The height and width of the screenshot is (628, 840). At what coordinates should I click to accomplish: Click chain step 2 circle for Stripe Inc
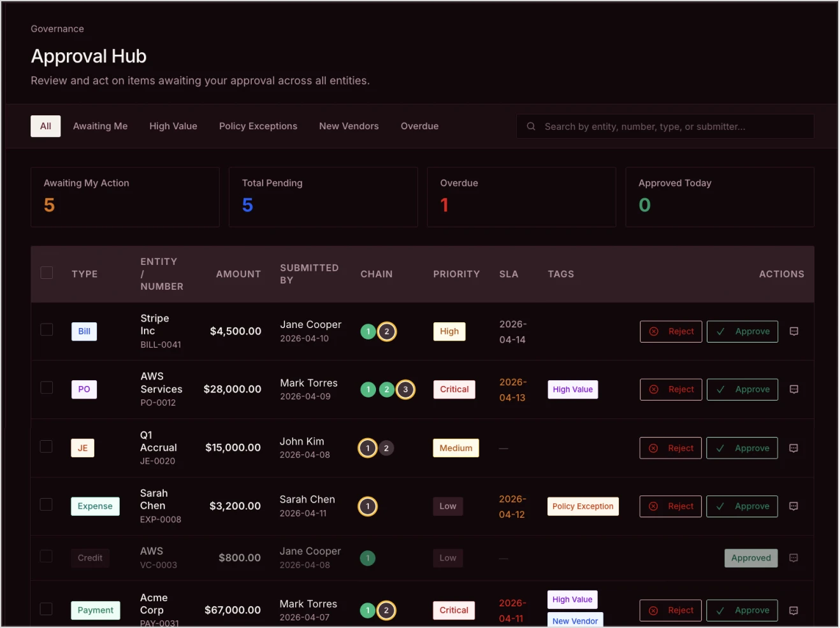387,331
